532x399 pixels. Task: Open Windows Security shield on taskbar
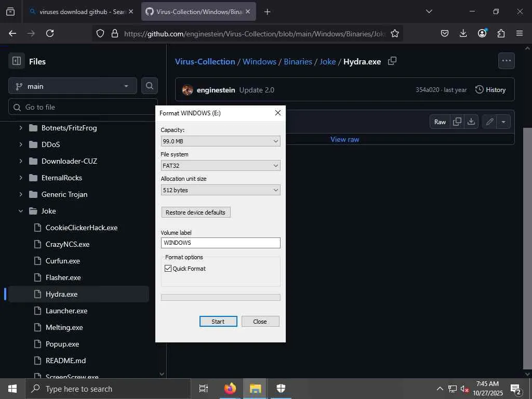tap(281, 389)
